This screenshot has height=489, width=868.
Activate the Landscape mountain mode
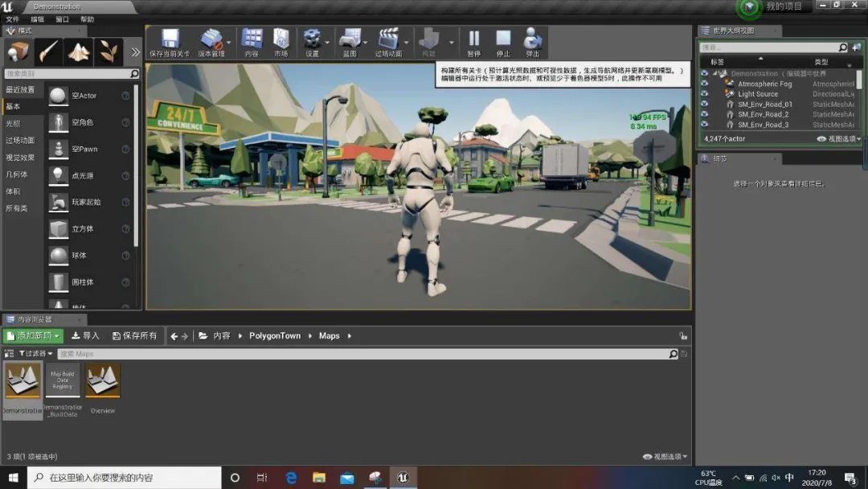(78, 52)
